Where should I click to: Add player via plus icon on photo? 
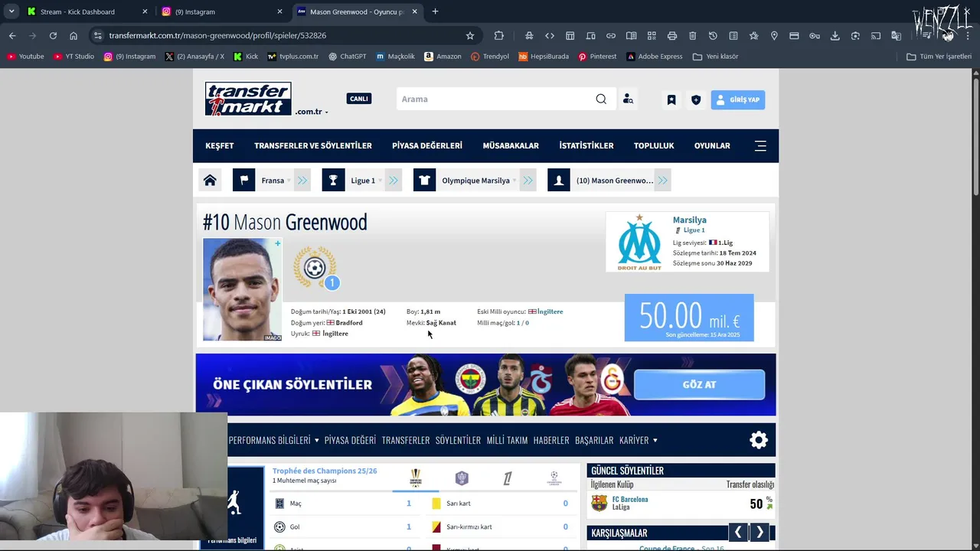(277, 244)
